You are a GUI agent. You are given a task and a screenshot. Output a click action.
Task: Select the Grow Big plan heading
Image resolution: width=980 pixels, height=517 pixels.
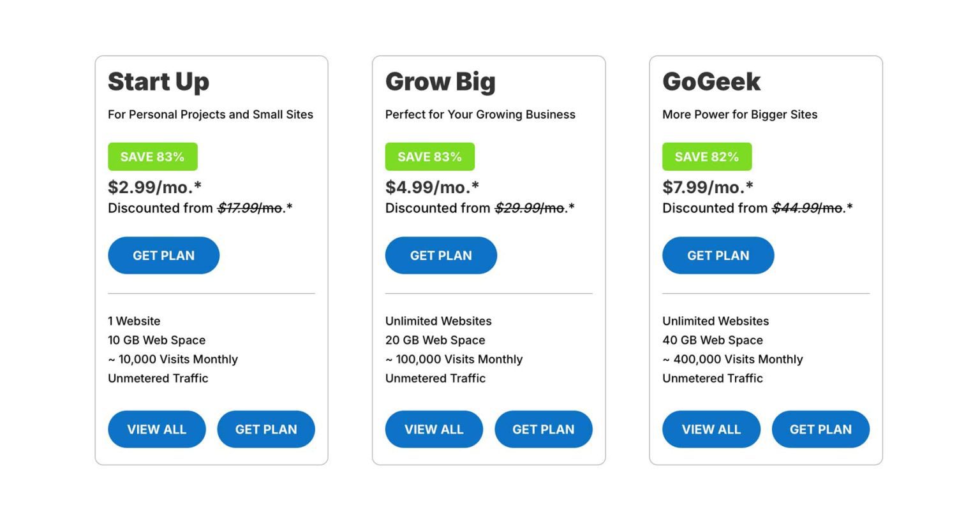(440, 82)
